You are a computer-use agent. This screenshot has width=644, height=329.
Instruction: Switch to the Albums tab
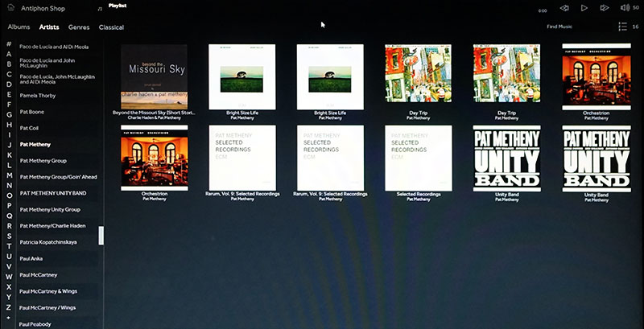[19, 27]
